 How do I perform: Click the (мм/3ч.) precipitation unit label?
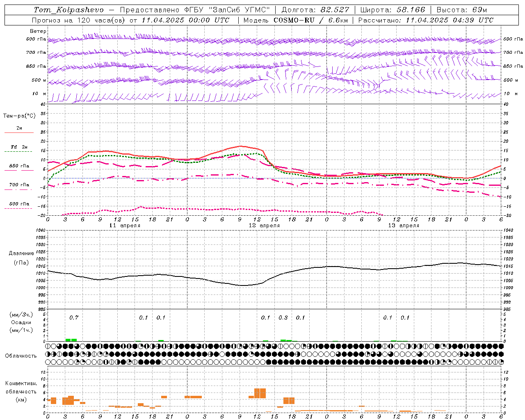[x=21, y=315]
